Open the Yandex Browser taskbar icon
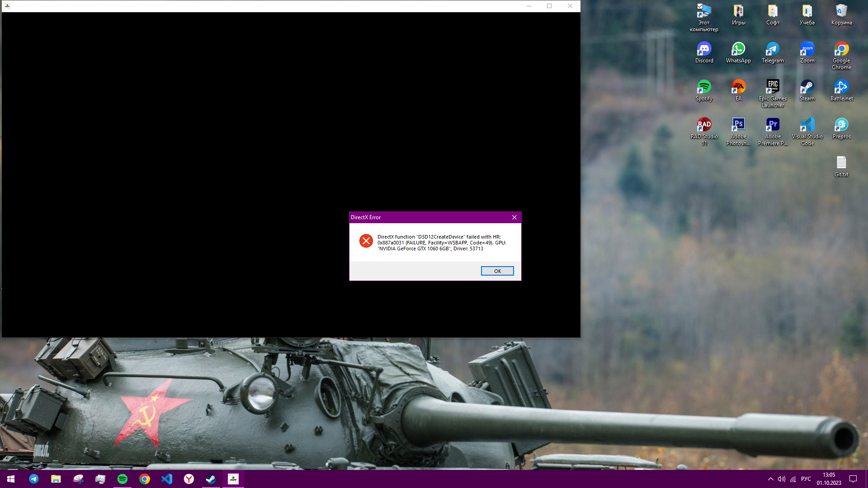The image size is (868, 488). point(189,479)
